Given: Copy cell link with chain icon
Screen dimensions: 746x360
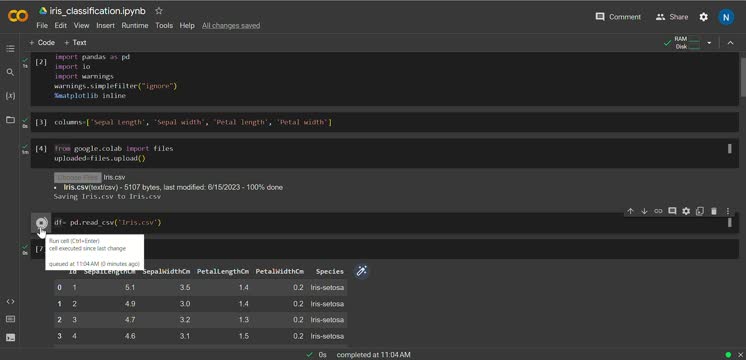Looking at the screenshot, I should (658, 211).
